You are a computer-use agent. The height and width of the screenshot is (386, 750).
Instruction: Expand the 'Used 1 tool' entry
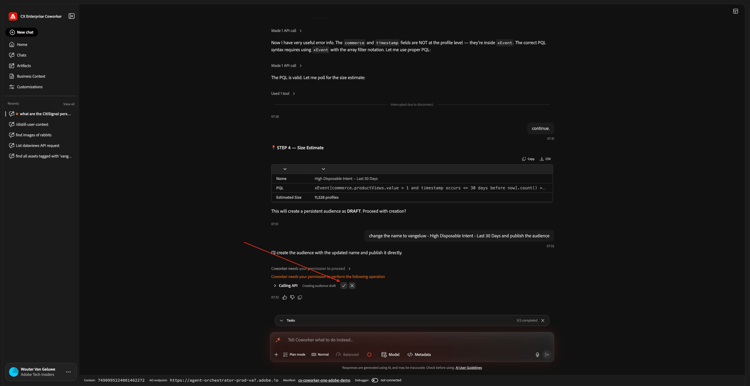(283, 94)
